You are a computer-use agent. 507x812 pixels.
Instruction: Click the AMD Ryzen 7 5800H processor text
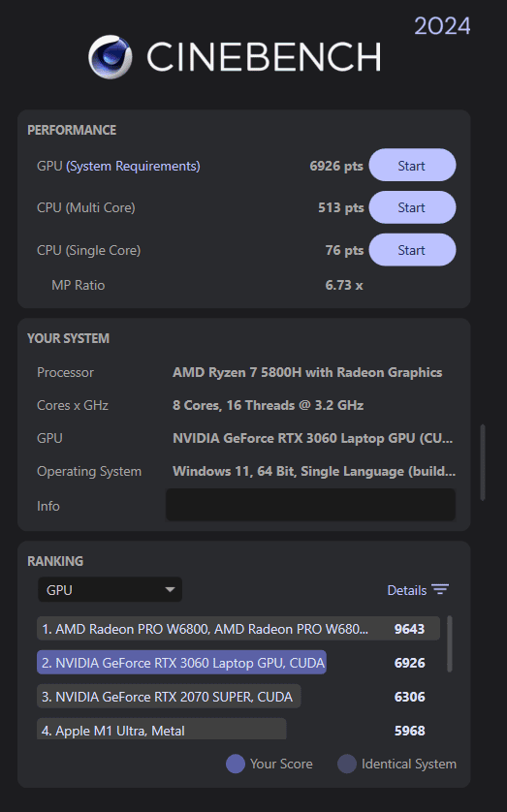click(307, 372)
